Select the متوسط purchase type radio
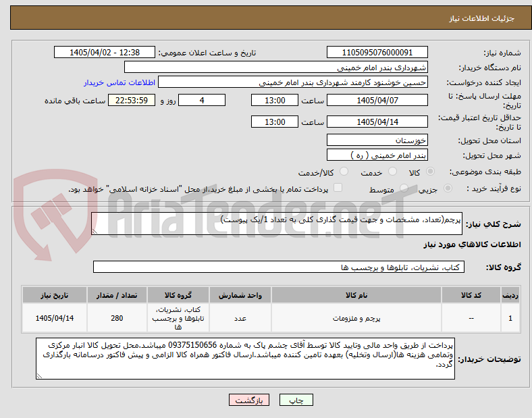 coord(404,188)
